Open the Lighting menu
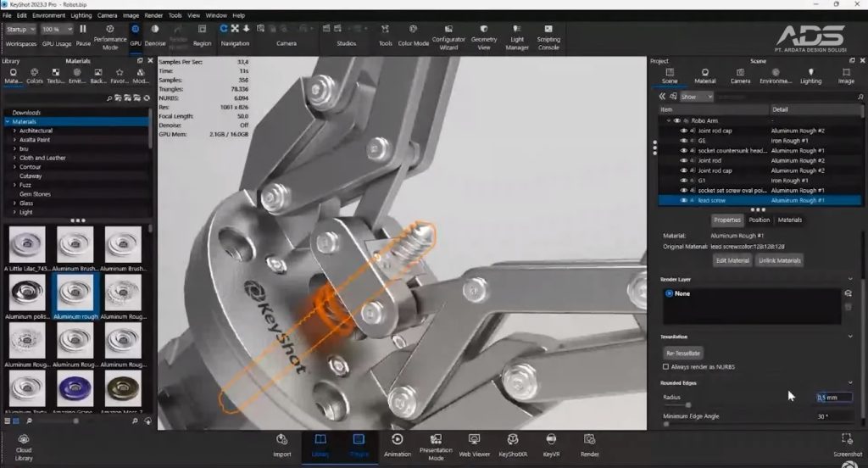 [81, 15]
